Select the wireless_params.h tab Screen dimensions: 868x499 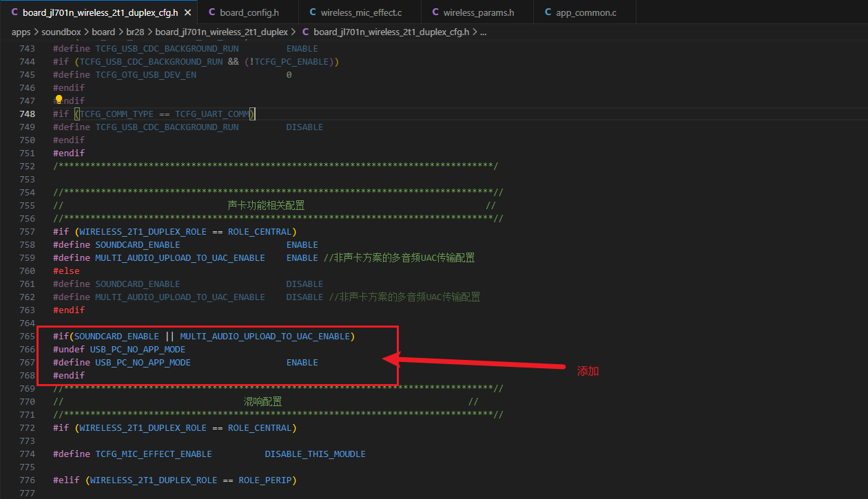(477, 12)
